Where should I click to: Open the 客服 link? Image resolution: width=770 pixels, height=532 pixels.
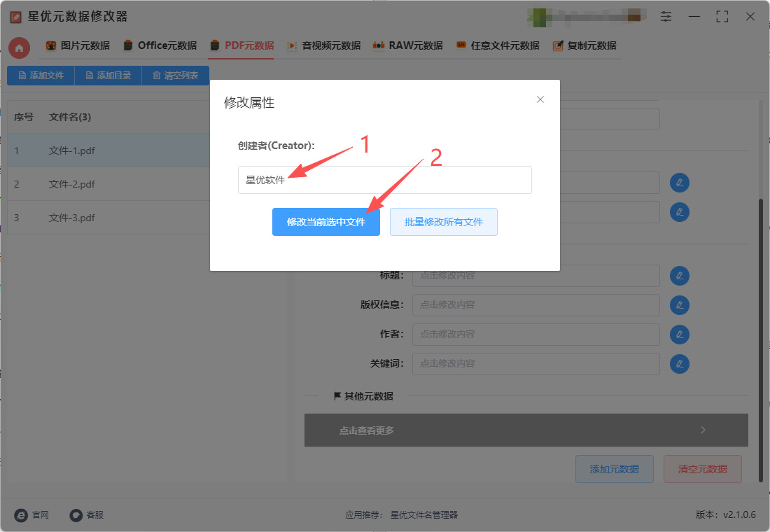coord(86,514)
